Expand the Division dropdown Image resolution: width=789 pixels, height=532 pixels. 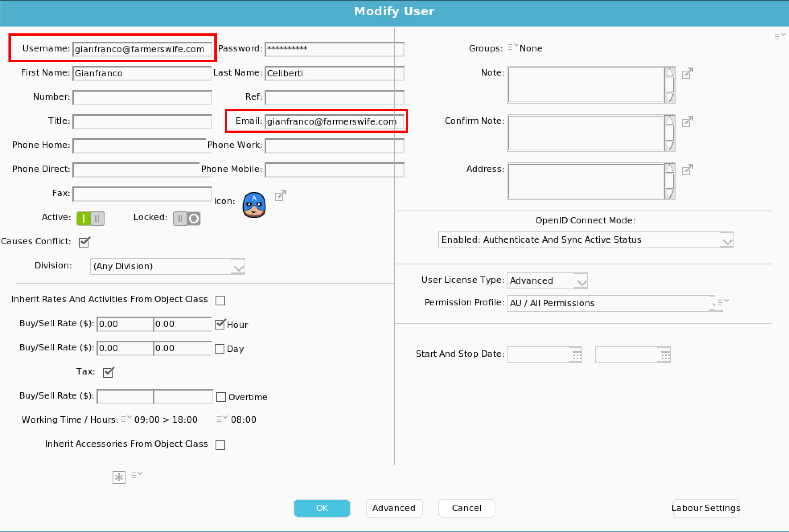pos(238,267)
